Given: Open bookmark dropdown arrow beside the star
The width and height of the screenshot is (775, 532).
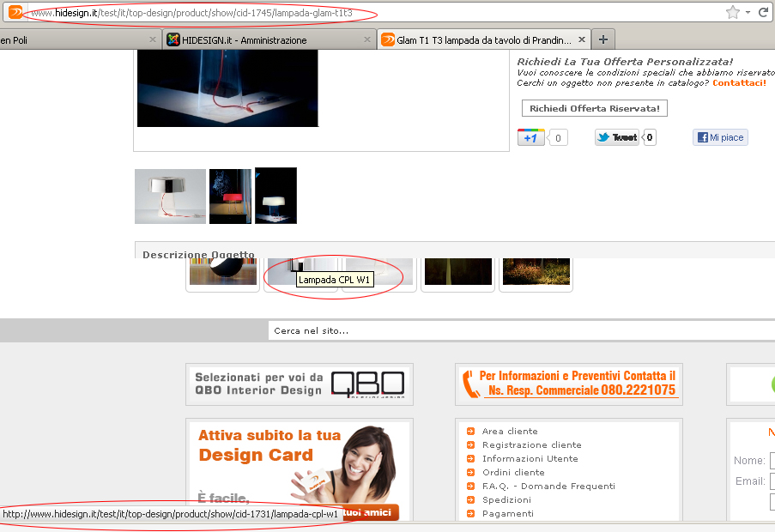Looking at the screenshot, I should coord(748,12).
